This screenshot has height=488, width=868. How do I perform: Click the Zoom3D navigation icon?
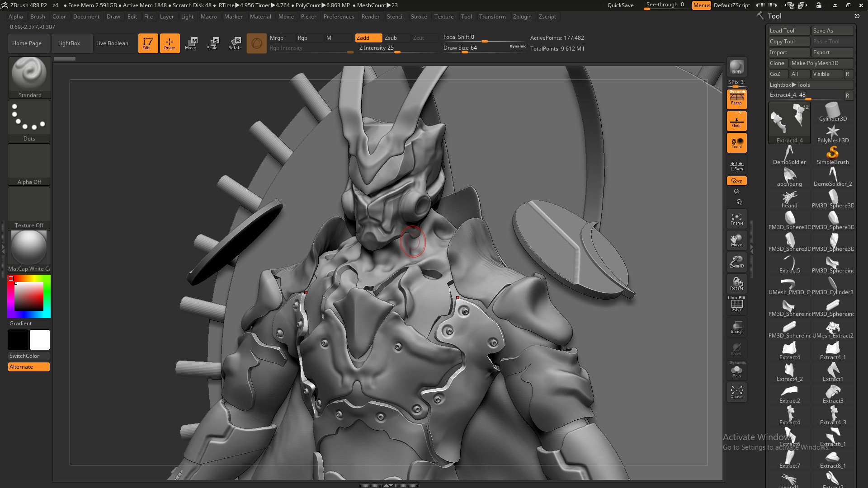[x=736, y=262]
